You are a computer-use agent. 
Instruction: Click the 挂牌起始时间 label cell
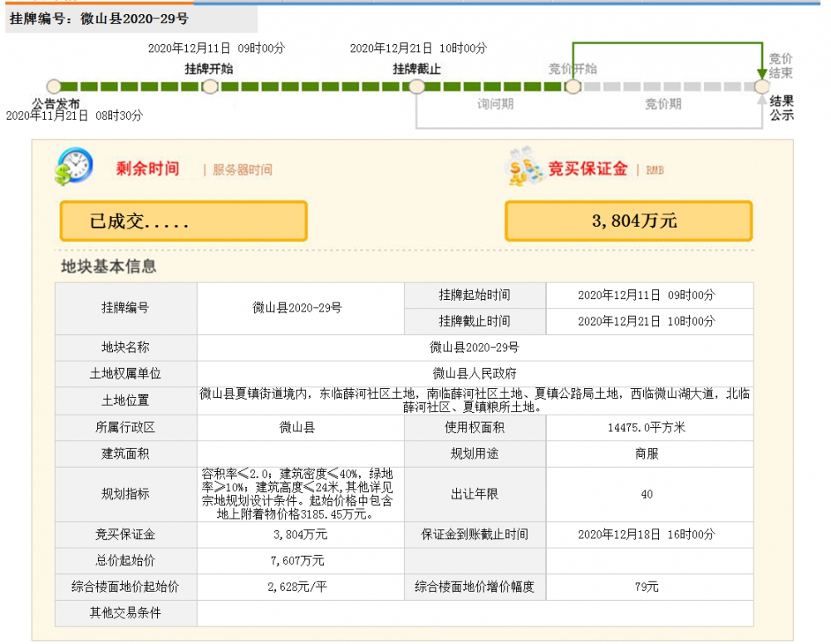coord(475,295)
